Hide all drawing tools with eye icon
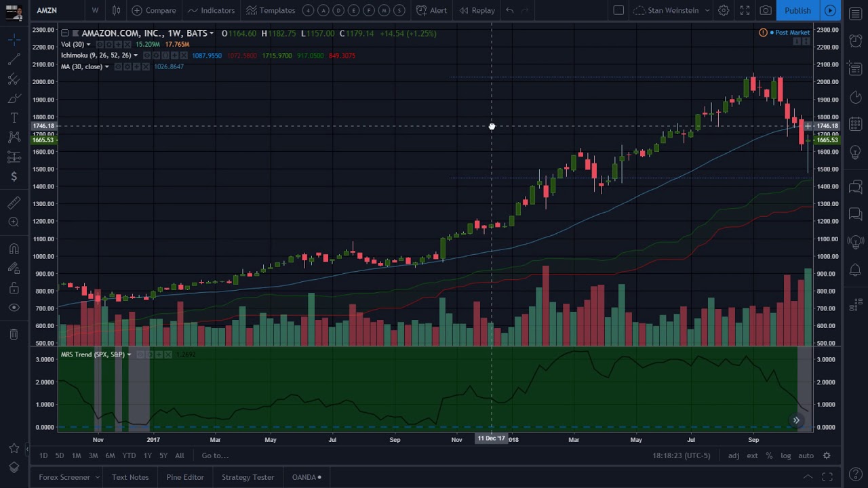This screenshot has width=868, height=488. coord(14,308)
